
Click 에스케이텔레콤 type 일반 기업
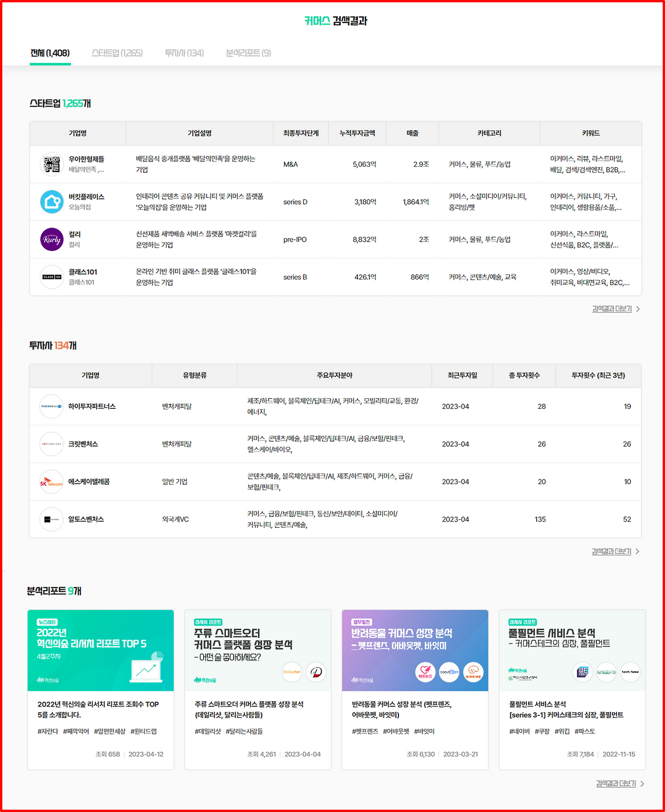(175, 482)
